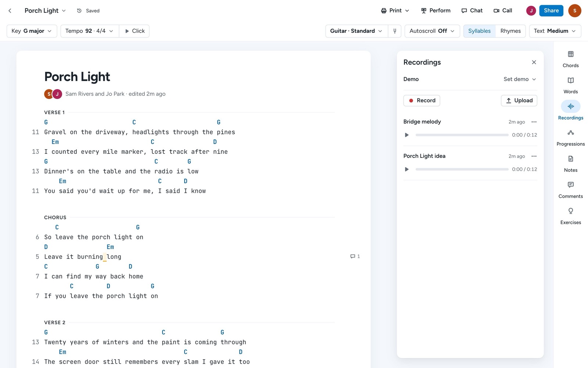Open the Porch Light title dropdown

click(45, 11)
